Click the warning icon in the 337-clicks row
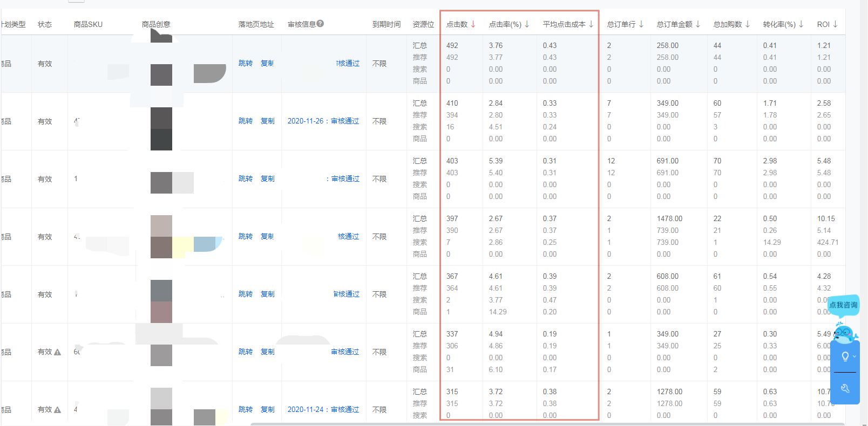Screen dimensions: 868x426 pos(58,352)
